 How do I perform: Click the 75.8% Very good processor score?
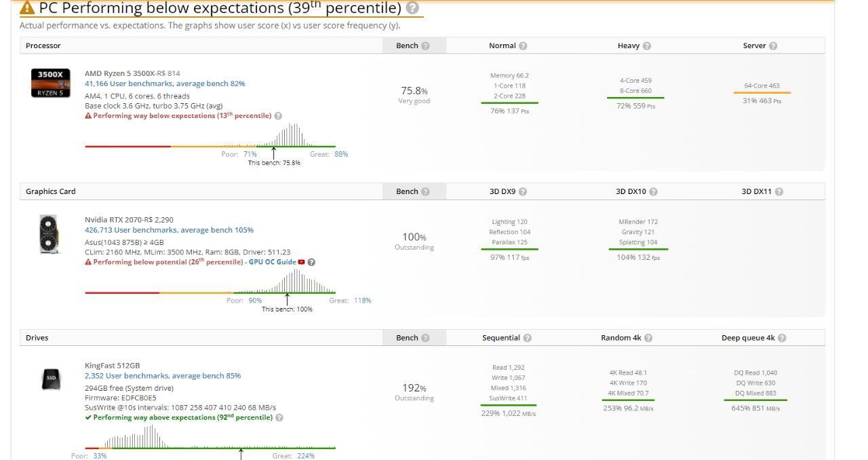(414, 95)
